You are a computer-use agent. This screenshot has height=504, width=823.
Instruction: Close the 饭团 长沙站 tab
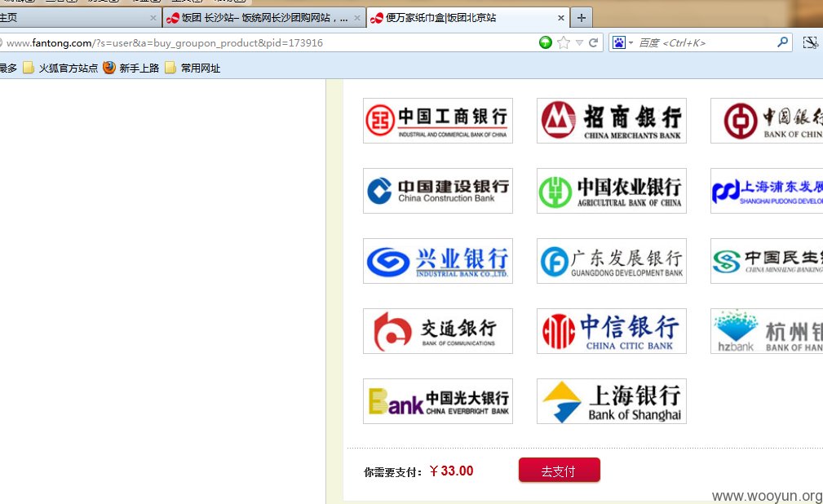pos(357,18)
